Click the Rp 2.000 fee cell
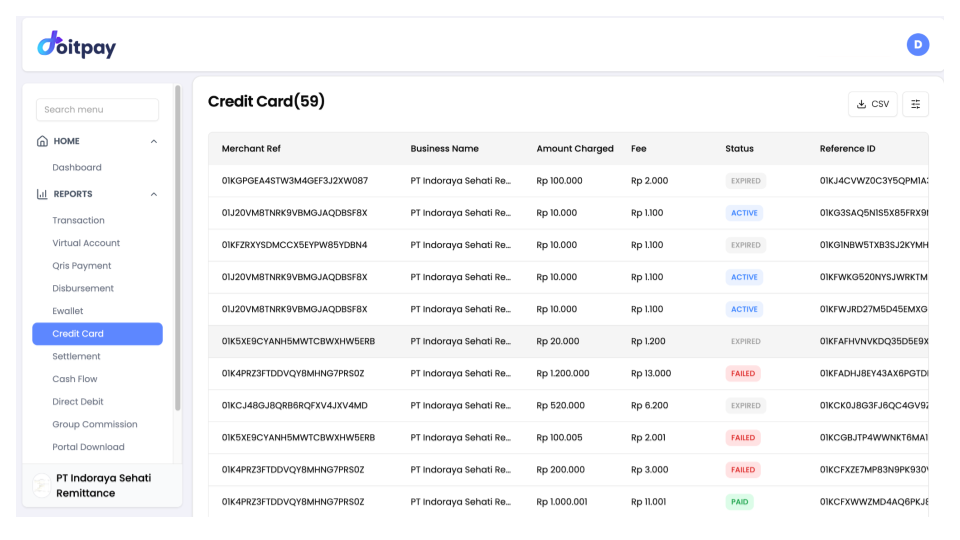Screen dimensions: 960x540 click(649, 181)
